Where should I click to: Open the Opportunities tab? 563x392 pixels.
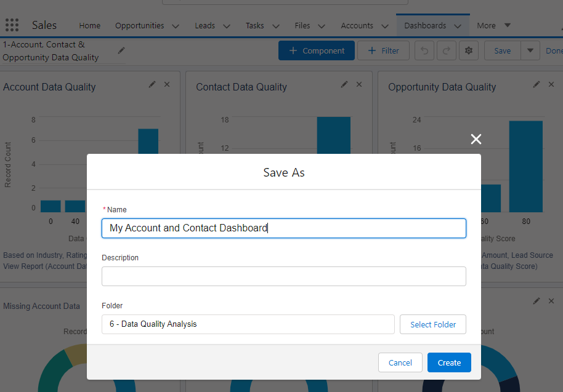139,25
